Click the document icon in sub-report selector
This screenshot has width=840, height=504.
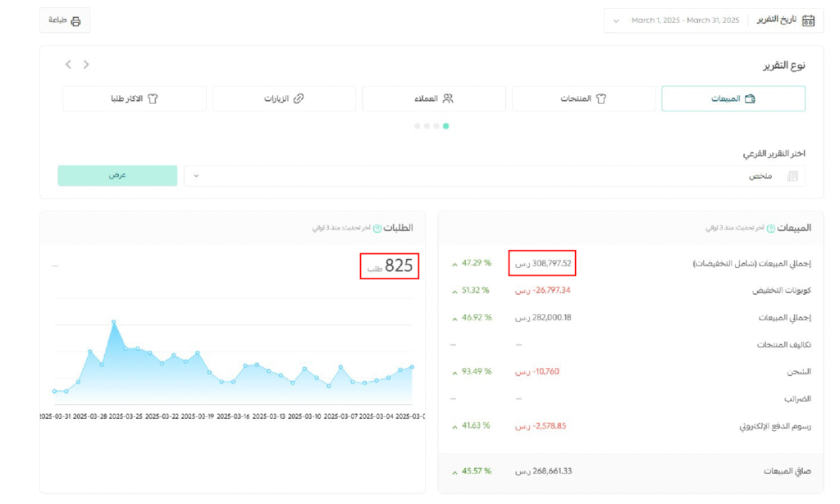click(x=792, y=176)
